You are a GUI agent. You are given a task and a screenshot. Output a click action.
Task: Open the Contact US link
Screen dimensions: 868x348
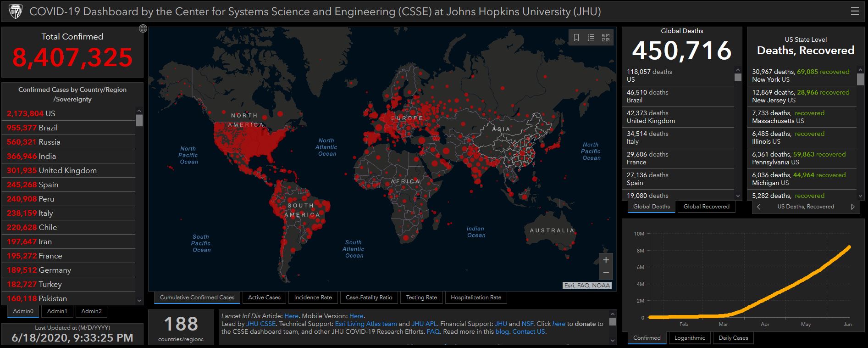(529, 331)
